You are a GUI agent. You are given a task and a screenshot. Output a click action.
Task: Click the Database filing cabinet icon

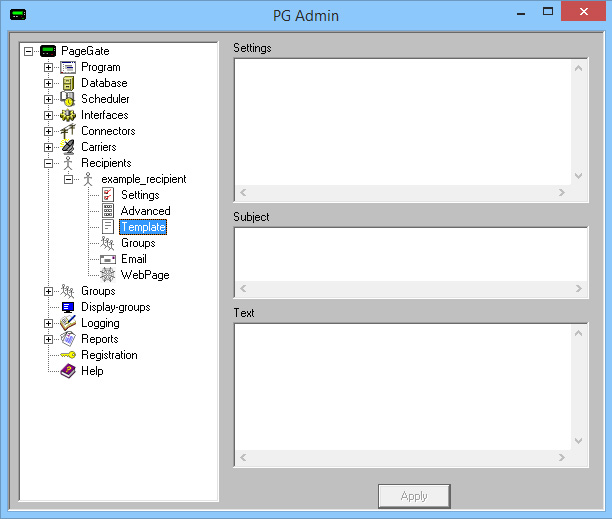coord(68,83)
